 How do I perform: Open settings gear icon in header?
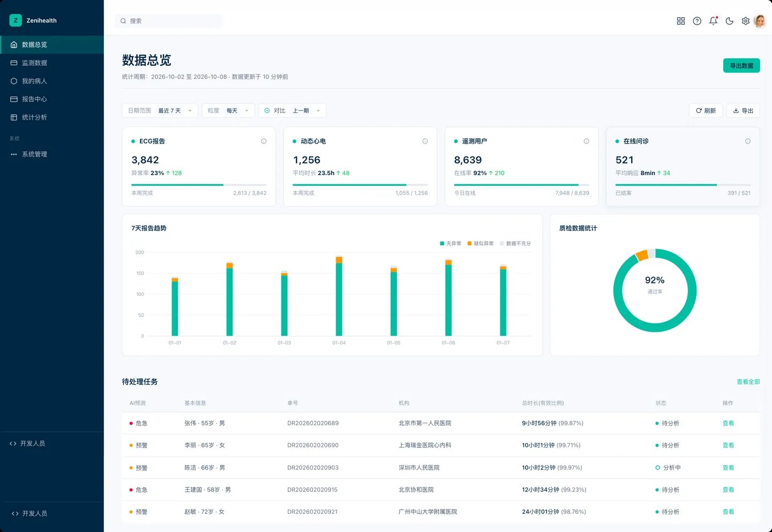745,21
